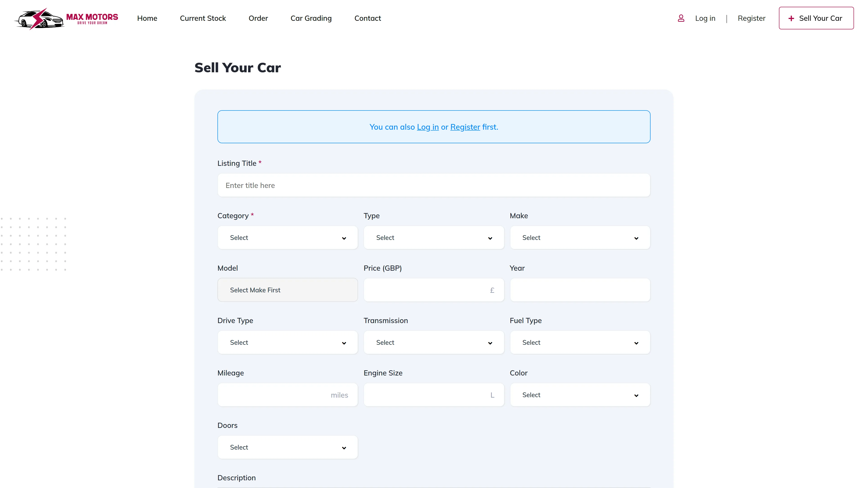The height and width of the screenshot is (488, 868).
Task: Open the Type dropdown
Action: [433, 238]
